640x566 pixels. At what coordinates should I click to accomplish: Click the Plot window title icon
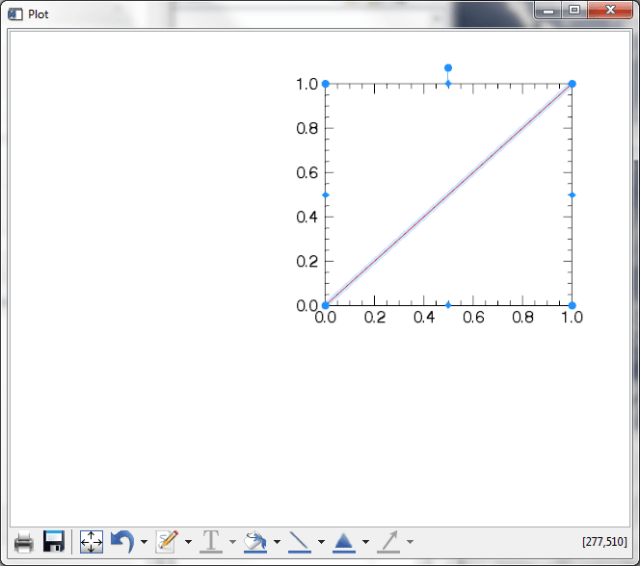coord(15,14)
